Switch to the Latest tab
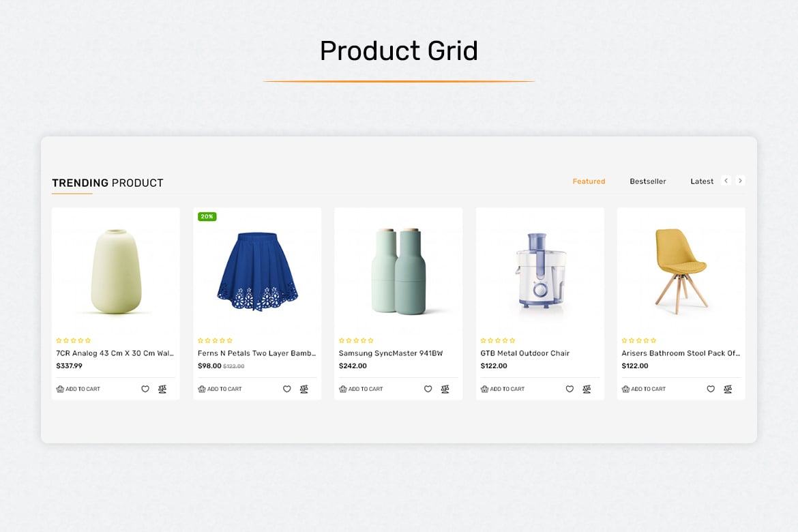798x532 pixels. (x=702, y=181)
